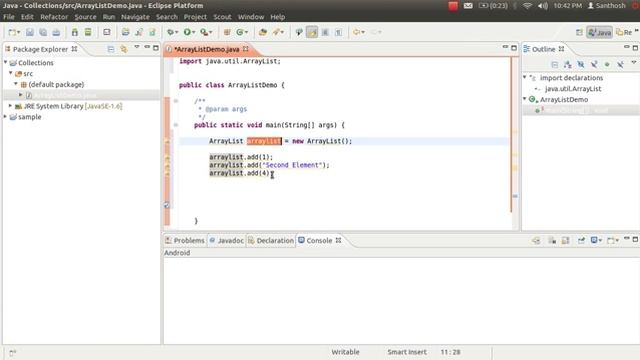Toggle Sort alphabetically in Outline view
The image size is (640, 360).
point(567,64)
